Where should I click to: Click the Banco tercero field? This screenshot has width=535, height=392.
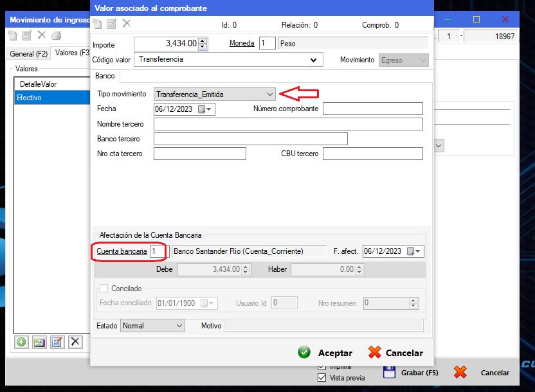pos(250,139)
